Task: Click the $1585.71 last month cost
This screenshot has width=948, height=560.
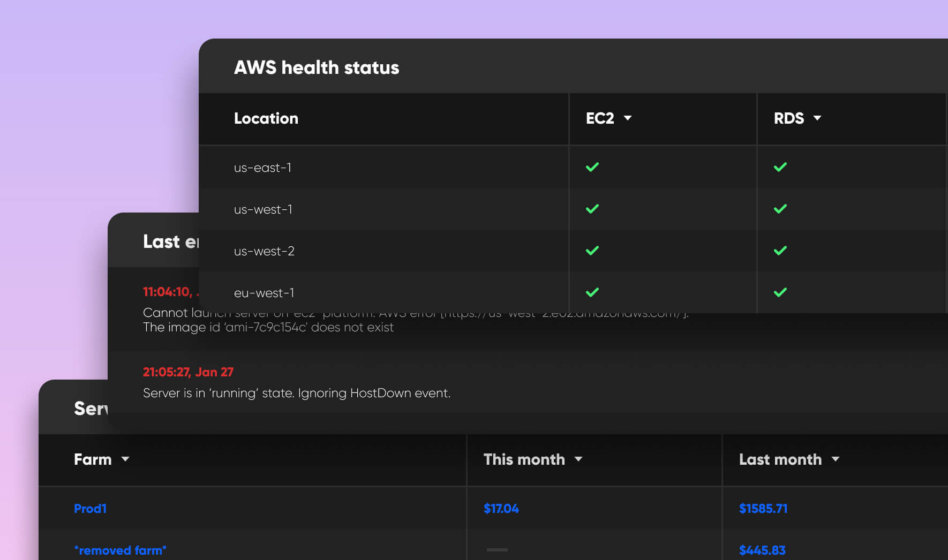Action: (763, 509)
